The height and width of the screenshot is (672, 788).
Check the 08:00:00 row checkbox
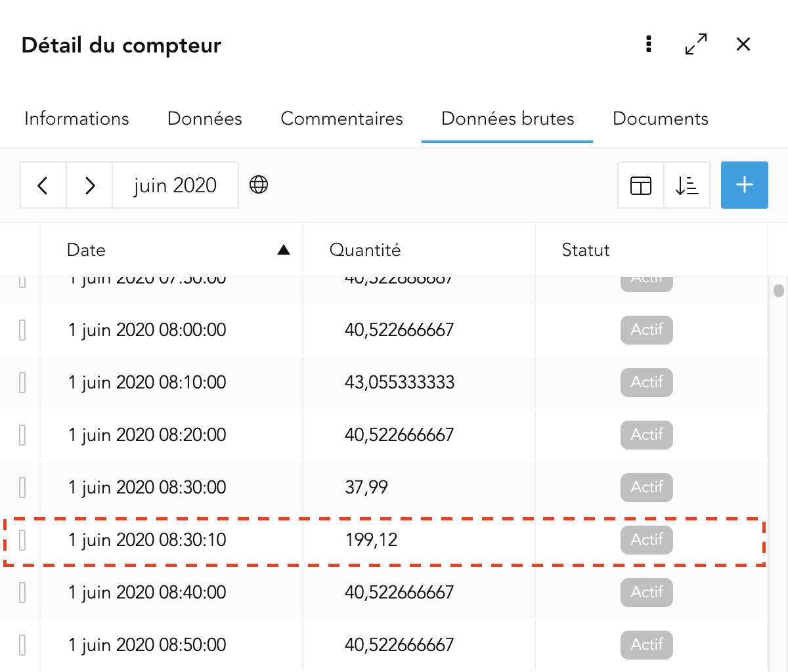[22, 329]
